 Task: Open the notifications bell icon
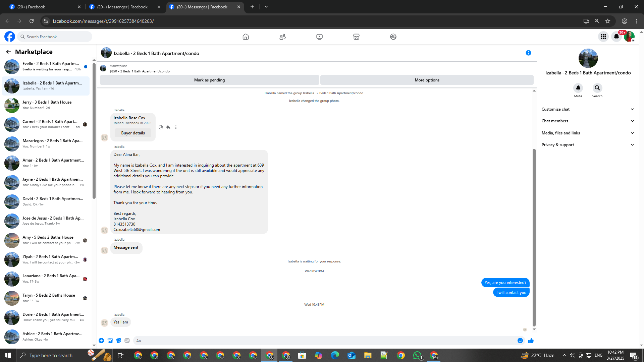pos(616,37)
